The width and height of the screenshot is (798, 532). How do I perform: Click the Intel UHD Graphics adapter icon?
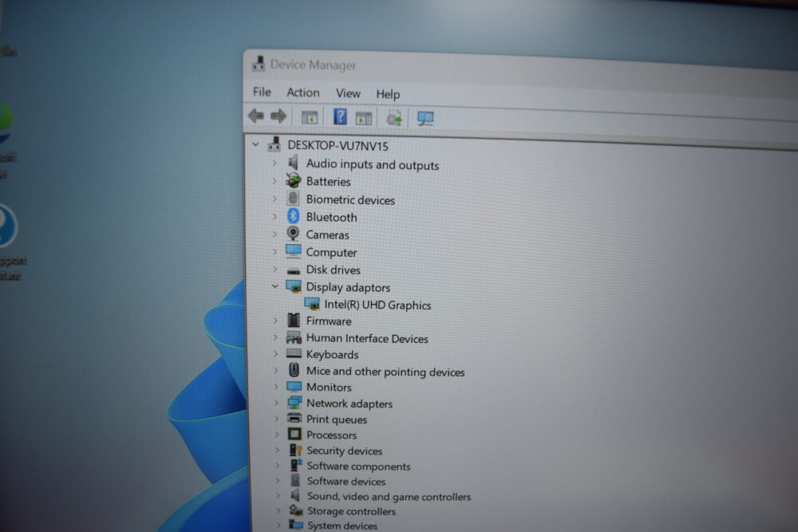(x=312, y=304)
